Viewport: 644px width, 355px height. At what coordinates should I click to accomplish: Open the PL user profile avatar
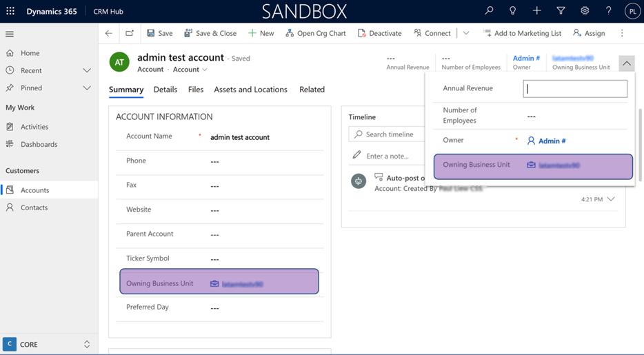coord(632,11)
